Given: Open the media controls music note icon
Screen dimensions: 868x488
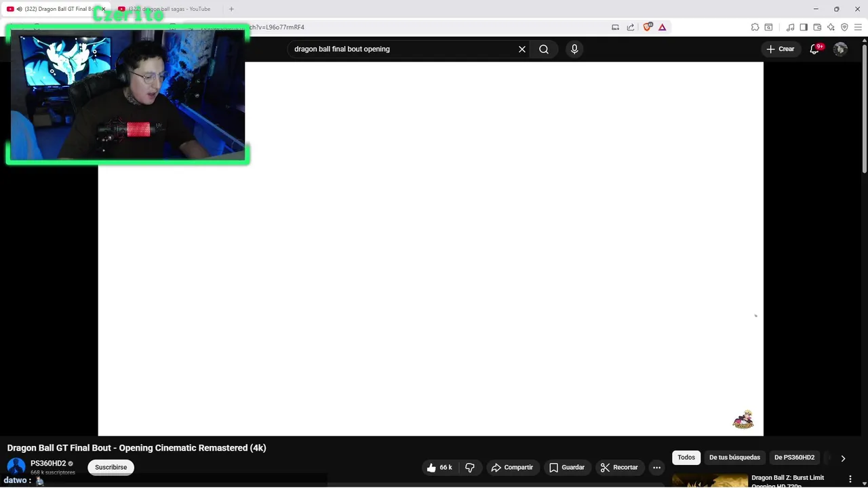Looking at the screenshot, I should coord(790,27).
